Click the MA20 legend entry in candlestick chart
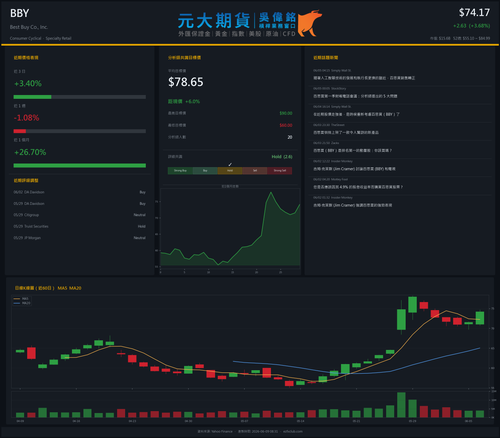The width and height of the screenshot is (500, 438). click(22, 303)
